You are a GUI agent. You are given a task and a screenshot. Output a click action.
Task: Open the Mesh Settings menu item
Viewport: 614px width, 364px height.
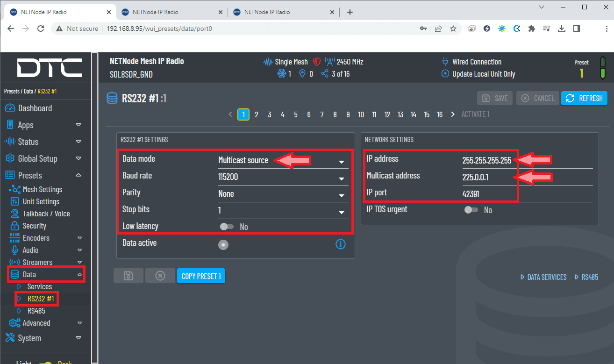click(x=42, y=190)
